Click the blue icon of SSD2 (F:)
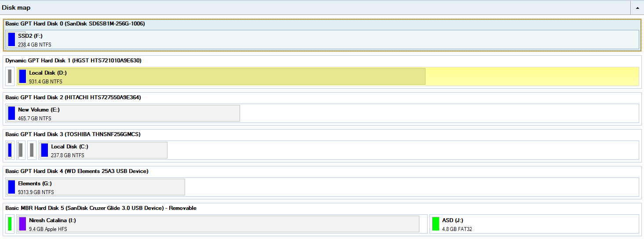Screen dimensions: 644x245 11,40
